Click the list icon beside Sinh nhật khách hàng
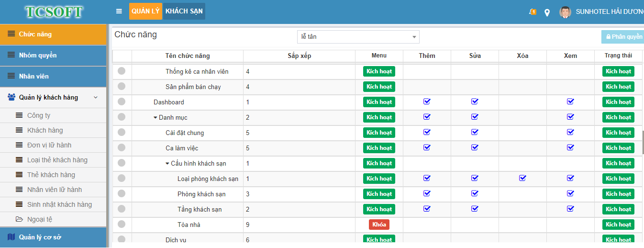644x248 pixels. pyautogui.click(x=19, y=204)
